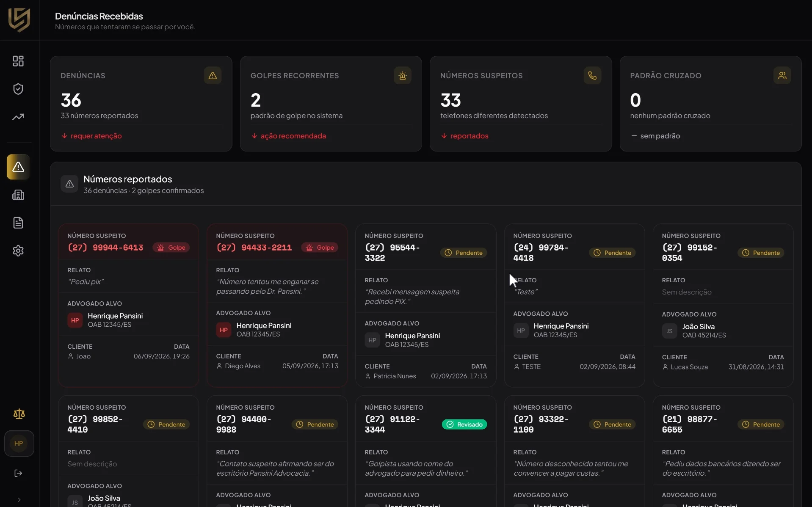Click date 06/09/2026, 19:26

(162, 356)
